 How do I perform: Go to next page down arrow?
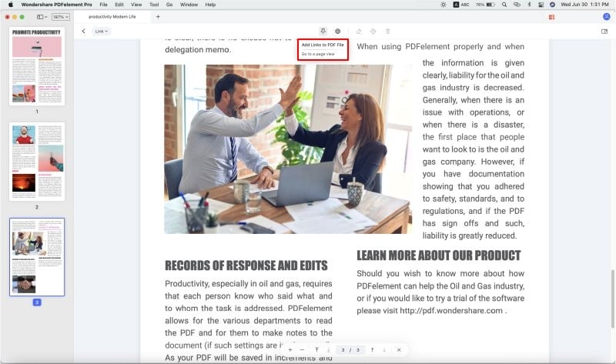click(x=384, y=350)
